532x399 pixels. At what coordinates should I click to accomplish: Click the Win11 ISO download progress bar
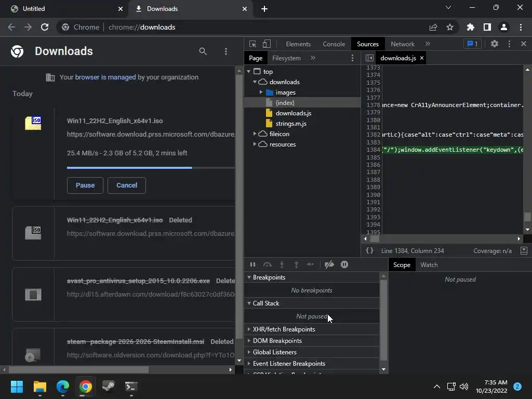(x=151, y=168)
